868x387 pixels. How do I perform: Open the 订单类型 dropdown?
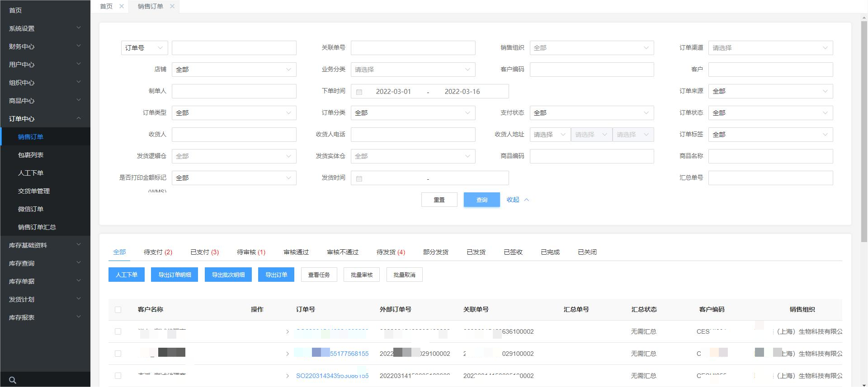[x=234, y=113]
